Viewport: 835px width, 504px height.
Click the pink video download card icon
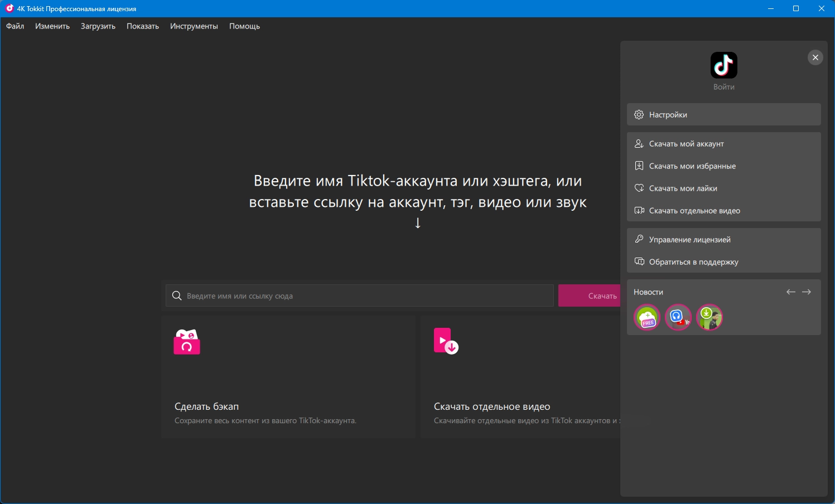click(x=446, y=341)
